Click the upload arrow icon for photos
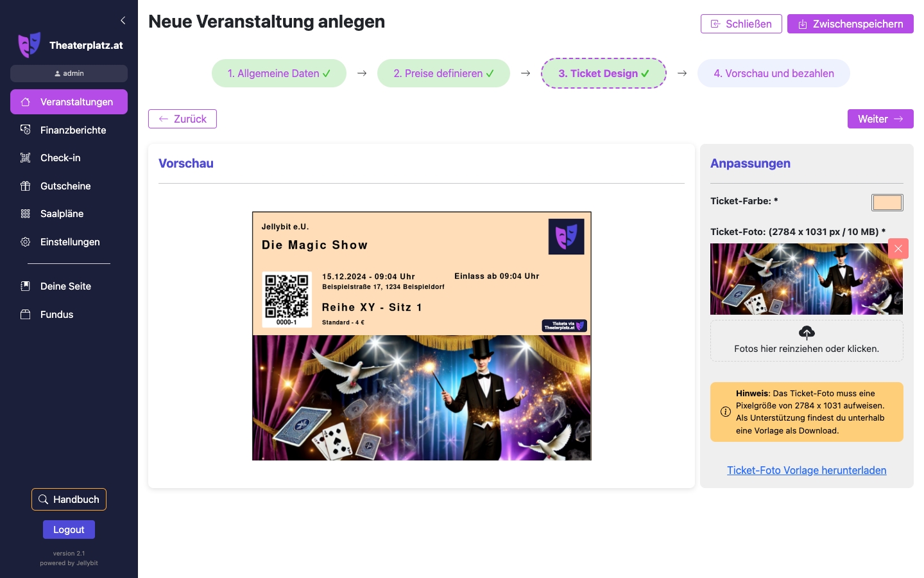The height and width of the screenshot is (578, 924). 807,333
